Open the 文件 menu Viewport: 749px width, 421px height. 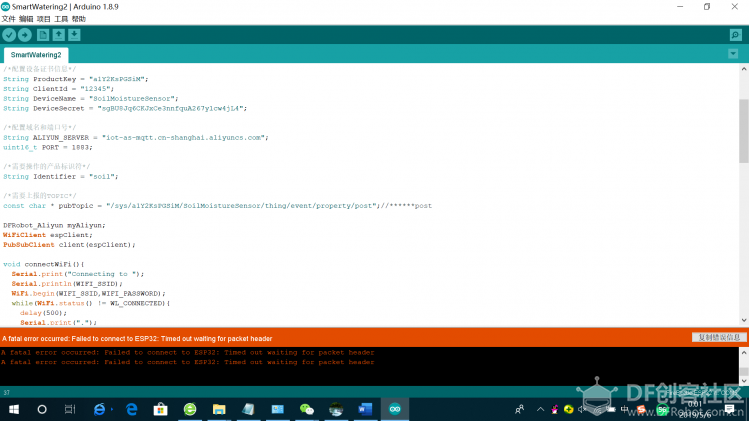[x=9, y=19]
